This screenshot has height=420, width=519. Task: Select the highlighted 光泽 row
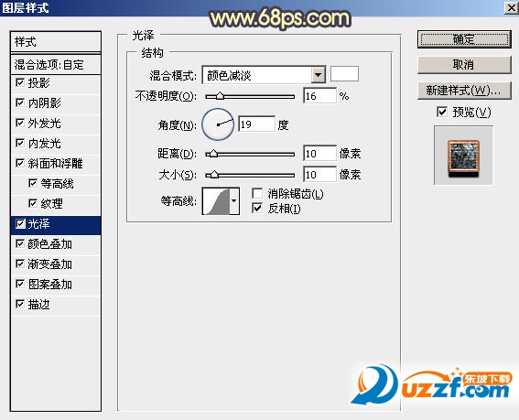click(56, 224)
